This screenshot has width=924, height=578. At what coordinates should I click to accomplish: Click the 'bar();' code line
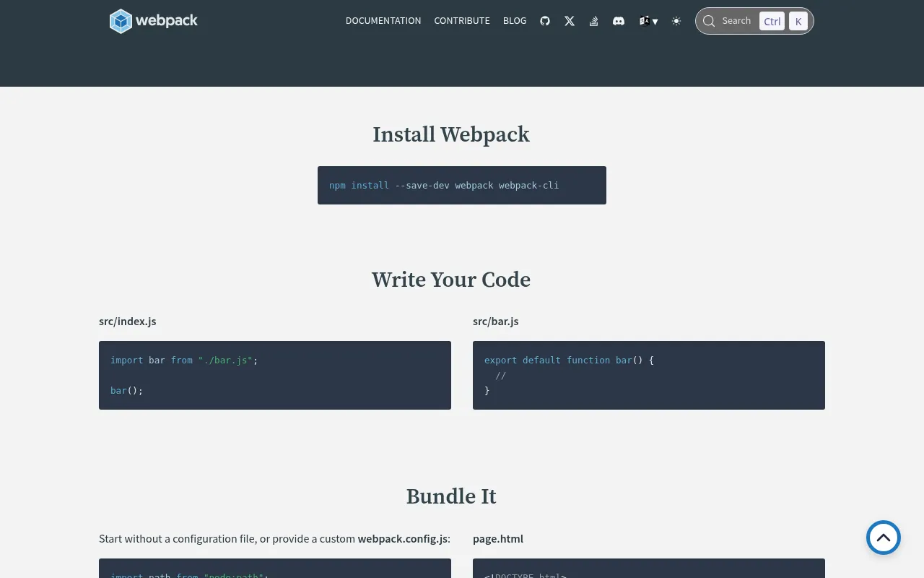pos(127,390)
